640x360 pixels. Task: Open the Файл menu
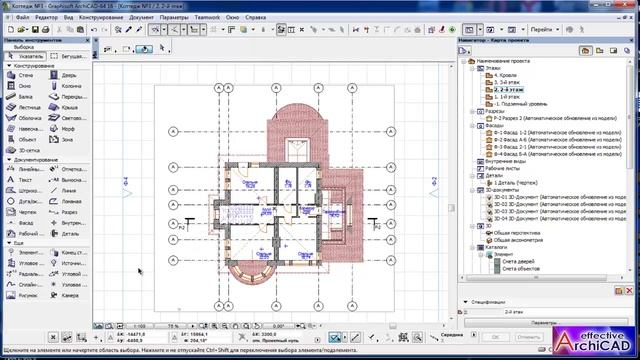coord(22,18)
